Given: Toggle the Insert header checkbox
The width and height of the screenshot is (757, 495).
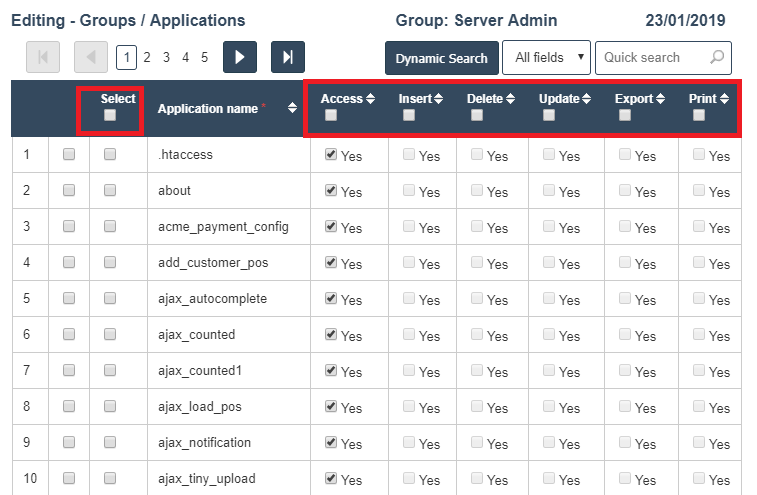Looking at the screenshot, I should (x=409, y=115).
